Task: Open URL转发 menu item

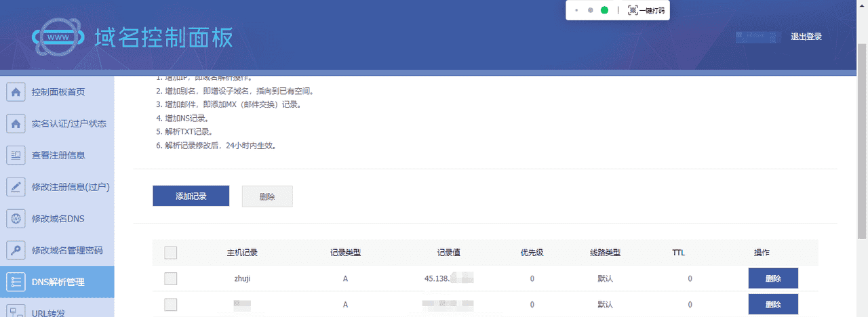Action: 57,308
